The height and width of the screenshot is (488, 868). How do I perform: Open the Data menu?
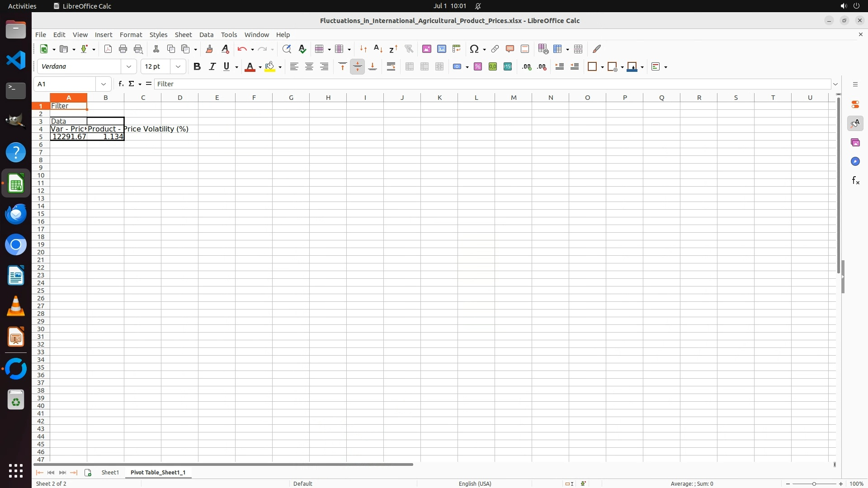(206, 35)
